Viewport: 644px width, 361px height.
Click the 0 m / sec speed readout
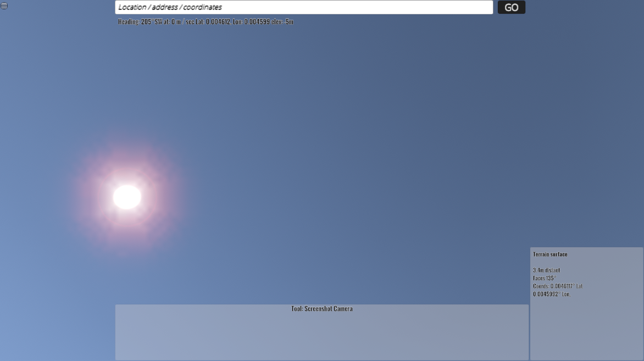(180, 22)
